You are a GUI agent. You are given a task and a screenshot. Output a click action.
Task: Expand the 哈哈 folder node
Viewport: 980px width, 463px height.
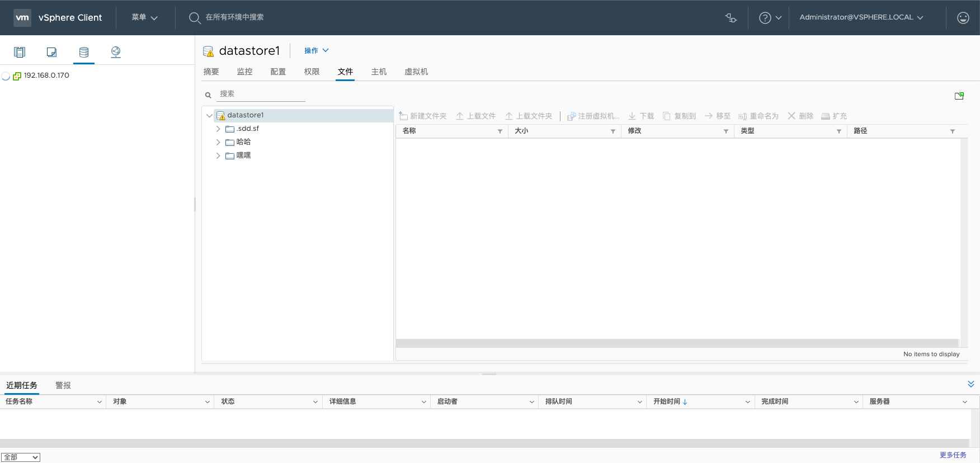(x=218, y=142)
